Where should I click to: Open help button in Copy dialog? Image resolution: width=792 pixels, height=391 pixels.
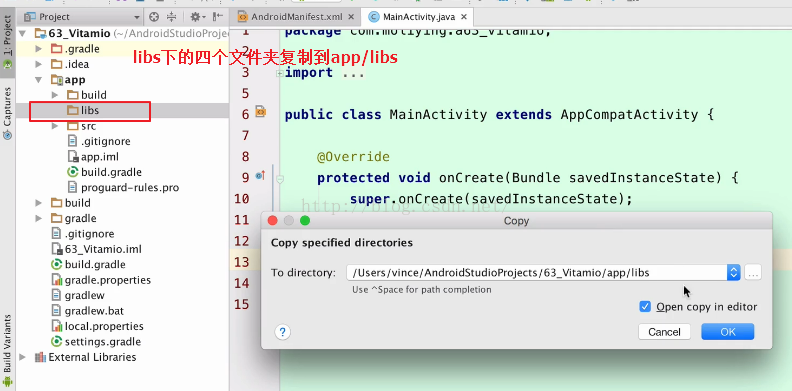(282, 332)
